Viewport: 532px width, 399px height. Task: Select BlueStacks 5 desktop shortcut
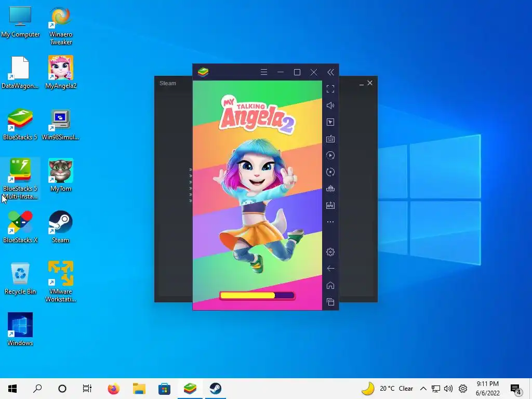tap(20, 124)
